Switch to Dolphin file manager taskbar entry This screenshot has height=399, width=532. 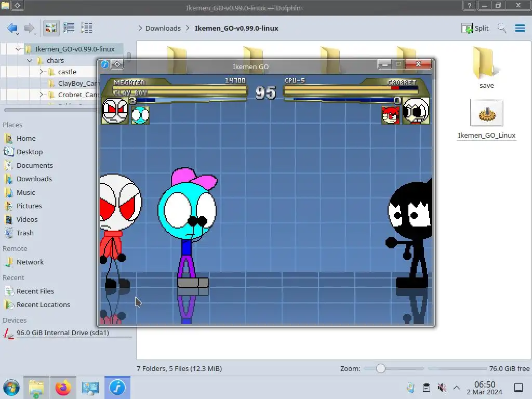point(36,388)
